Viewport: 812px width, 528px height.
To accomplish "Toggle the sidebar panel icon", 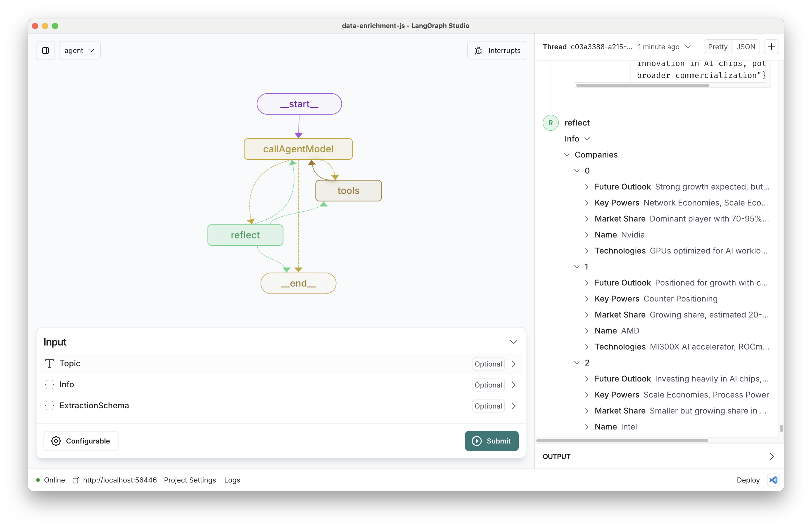I will pos(45,50).
